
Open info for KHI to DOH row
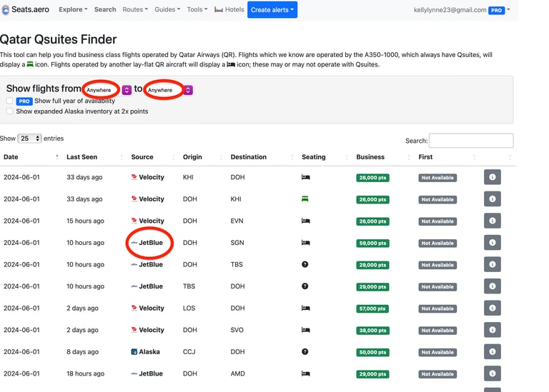493,177
